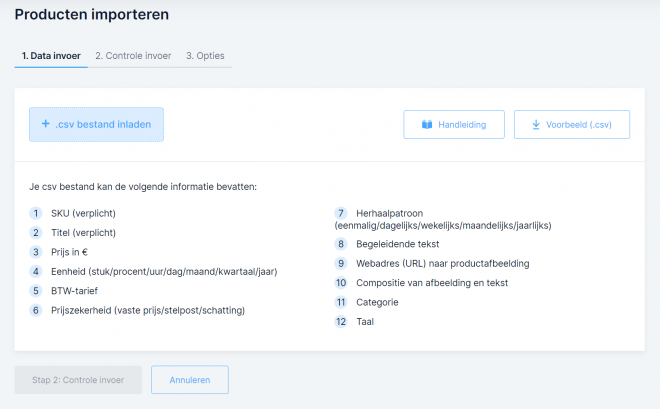This screenshot has height=409, width=660.
Task: Click the number 5 badge next to BTW-tarief
Action: click(36, 291)
